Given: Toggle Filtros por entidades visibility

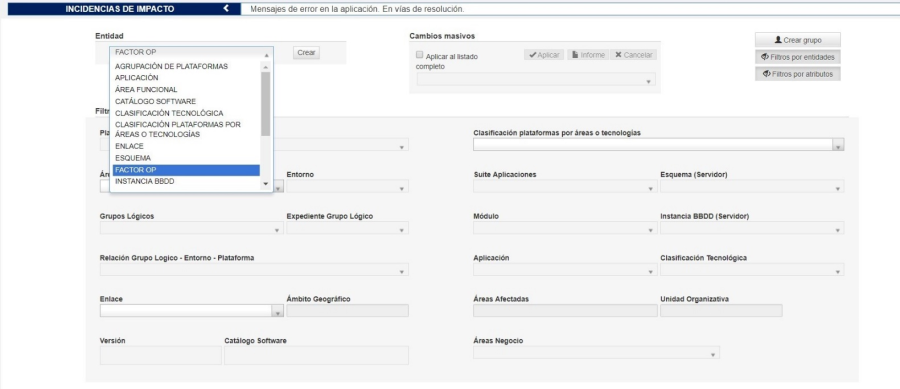Looking at the screenshot, I should pos(797,57).
